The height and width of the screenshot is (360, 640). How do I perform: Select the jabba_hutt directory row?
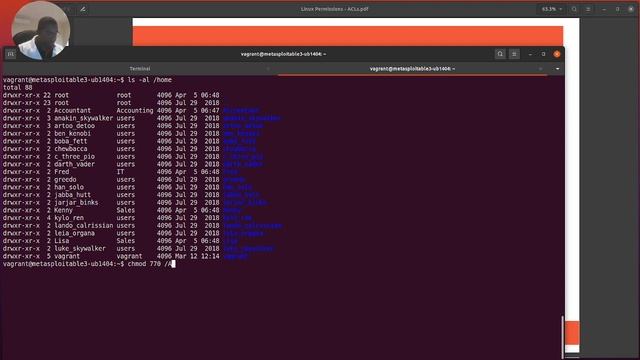click(x=131, y=195)
